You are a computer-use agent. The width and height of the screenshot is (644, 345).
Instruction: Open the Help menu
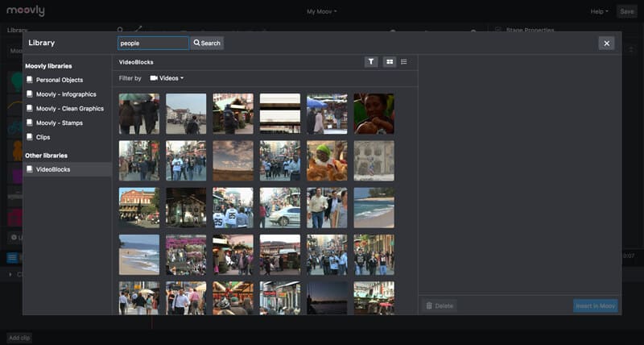tap(599, 11)
